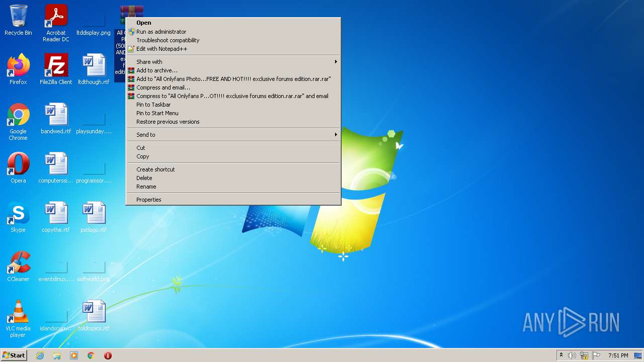This screenshot has height=362, width=644.
Task: Open Windows Explorer from the taskbar
Action: click(57, 355)
